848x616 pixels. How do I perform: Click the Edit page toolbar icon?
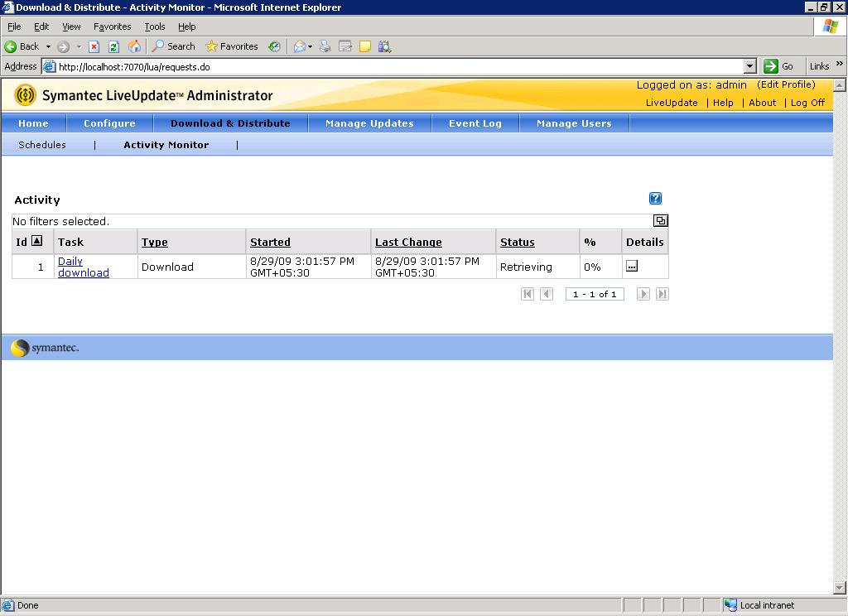(345, 46)
